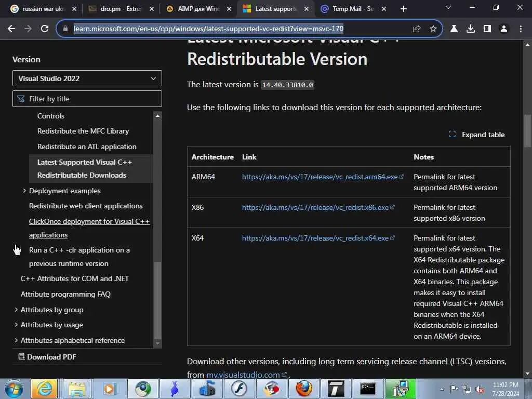Screen dimensions: 532x399
Task: Click the page vertical scrollbar thumb
Action: click(527, 131)
